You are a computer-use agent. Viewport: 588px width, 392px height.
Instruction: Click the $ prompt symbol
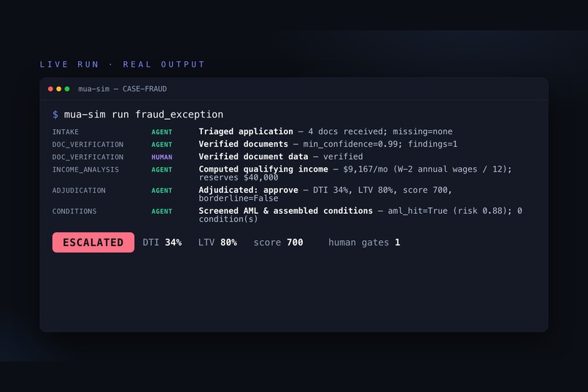tap(55, 115)
